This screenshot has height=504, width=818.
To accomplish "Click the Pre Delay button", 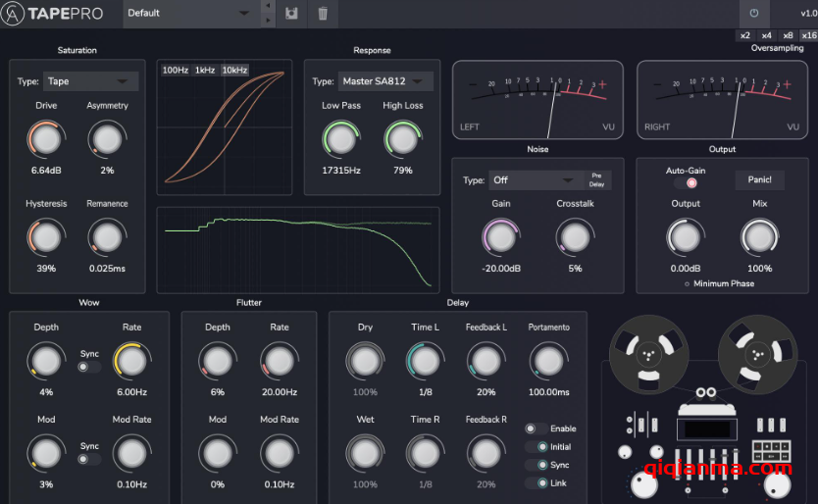I will 594,179.
